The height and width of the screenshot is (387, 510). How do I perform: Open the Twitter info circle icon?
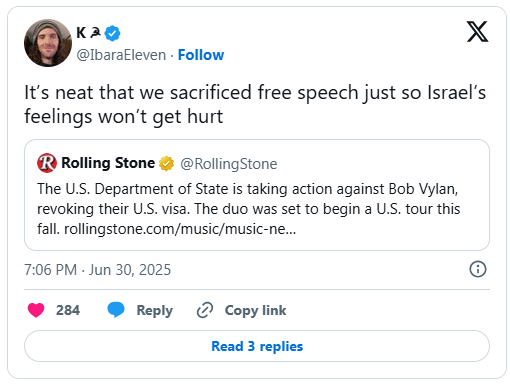478,269
